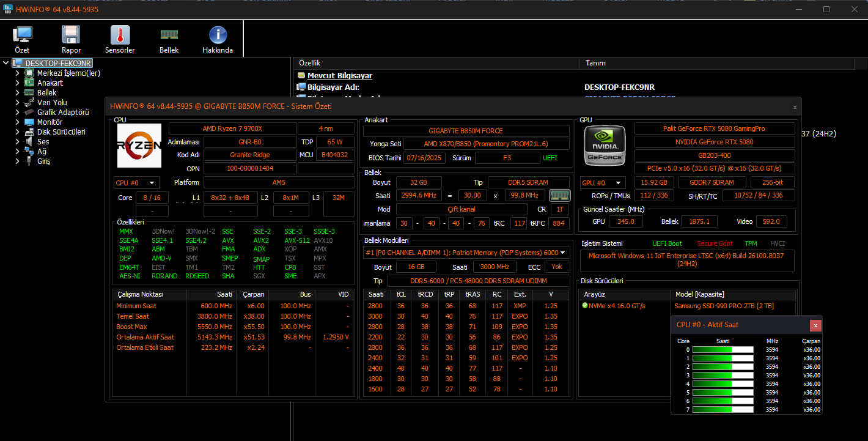Click the Mevcut Bilgisayar heading
The height and width of the screenshot is (441, 868).
[340, 76]
